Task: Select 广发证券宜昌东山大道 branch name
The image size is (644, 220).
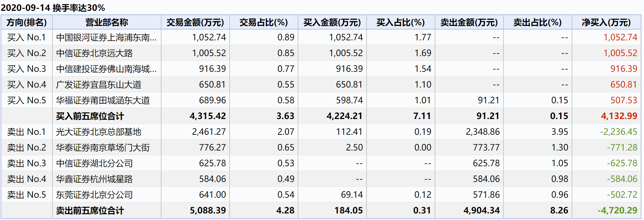Action: pos(99,85)
